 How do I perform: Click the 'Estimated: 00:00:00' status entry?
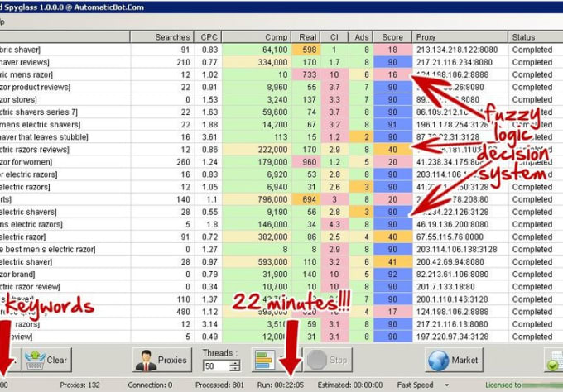(x=349, y=385)
